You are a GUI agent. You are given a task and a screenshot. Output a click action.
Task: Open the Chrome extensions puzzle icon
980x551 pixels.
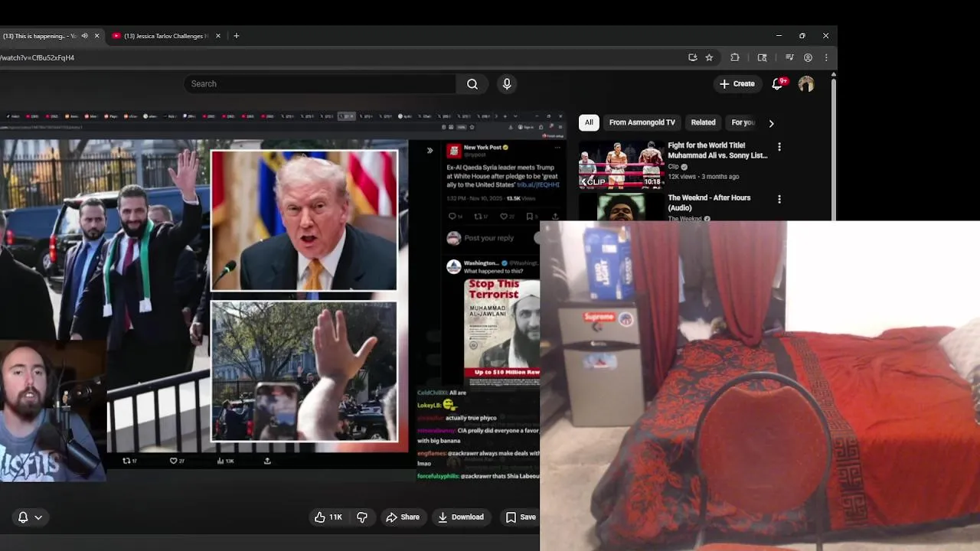point(735,57)
